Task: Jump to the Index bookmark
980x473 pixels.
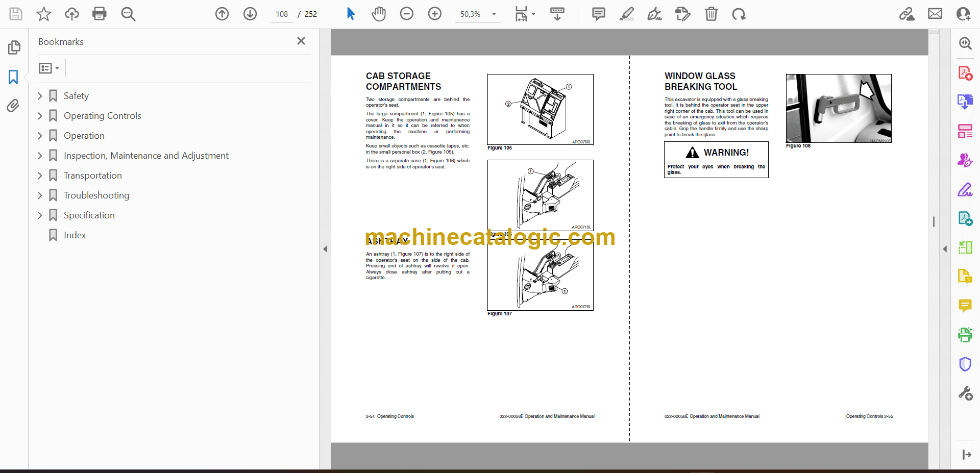Action: click(75, 235)
